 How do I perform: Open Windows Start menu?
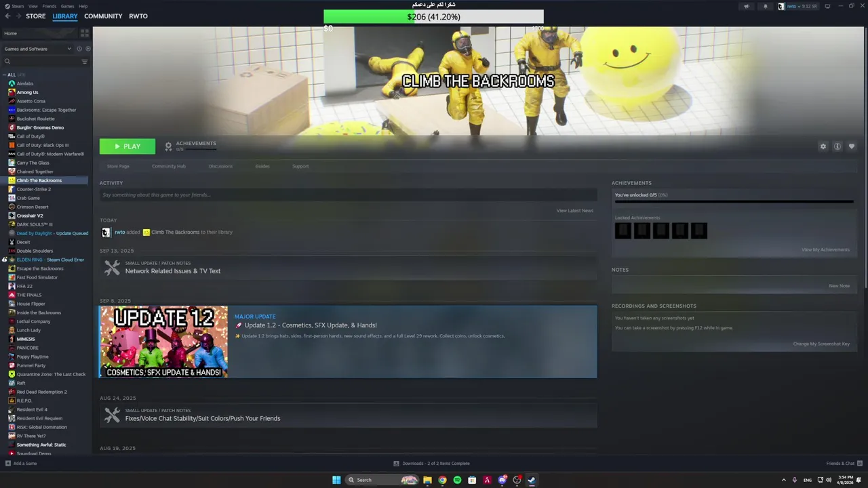pos(336,480)
